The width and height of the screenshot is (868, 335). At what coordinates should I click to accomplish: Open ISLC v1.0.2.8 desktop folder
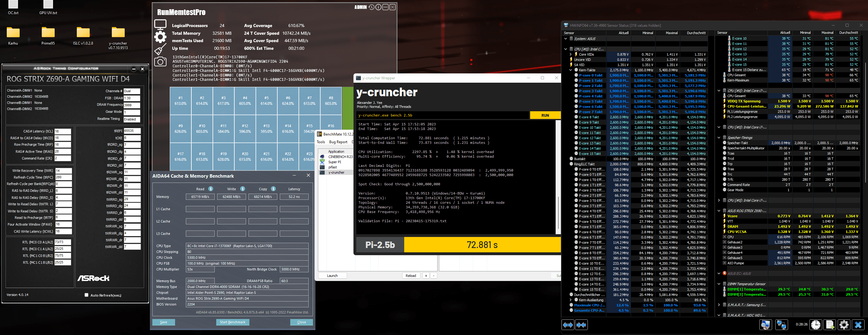pyautogui.click(x=83, y=36)
